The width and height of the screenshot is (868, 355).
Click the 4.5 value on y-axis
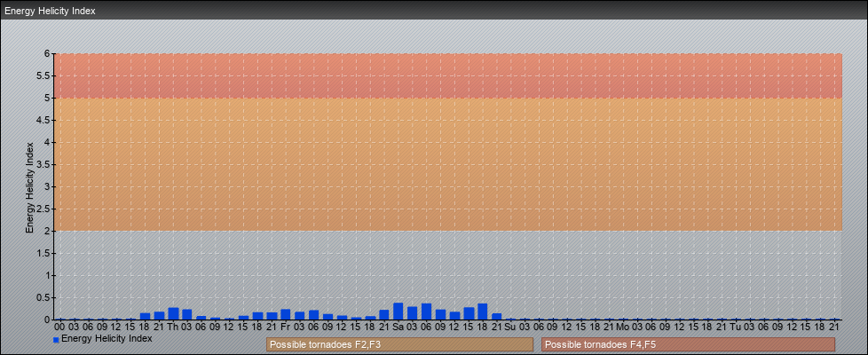(43, 120)
